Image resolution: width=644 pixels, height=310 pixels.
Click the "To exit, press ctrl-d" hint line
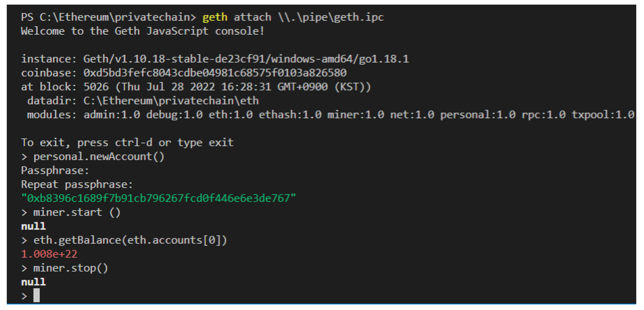(x=127, y=143)
